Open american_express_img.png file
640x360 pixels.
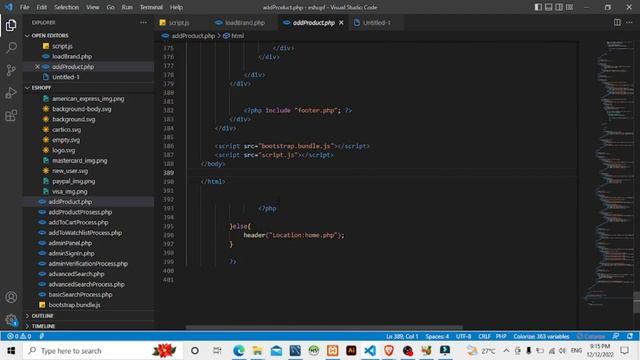(x=88, y=99)
